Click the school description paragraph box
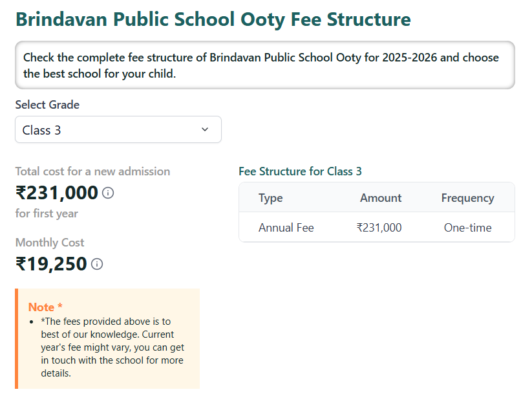Screen dimensions: 532x394 tap(266, 65)
